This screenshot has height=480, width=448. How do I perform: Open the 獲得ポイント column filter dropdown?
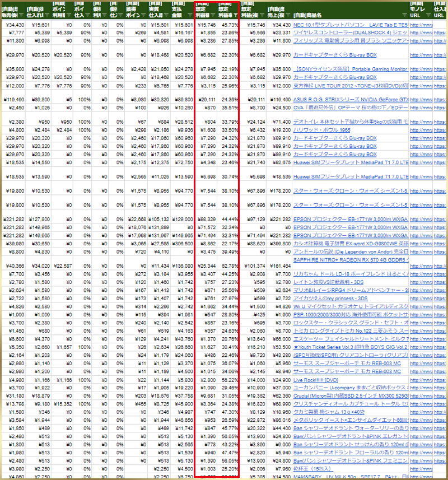click(x=144, y=15)
